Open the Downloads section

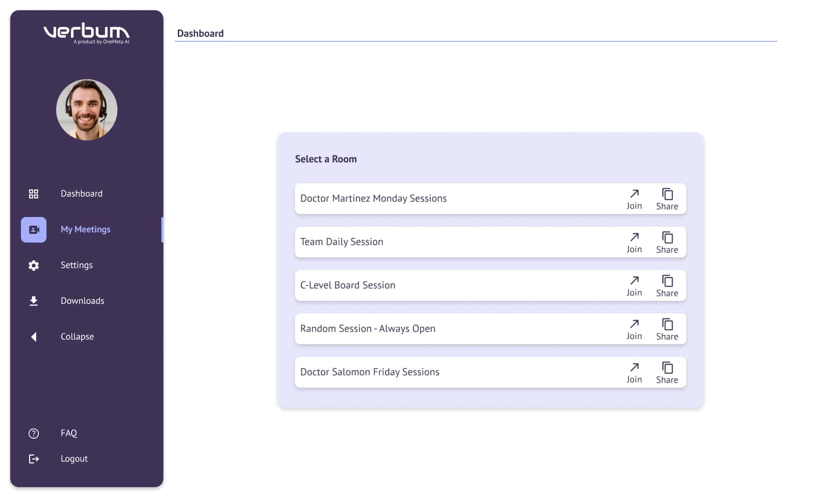click(82, 301)
